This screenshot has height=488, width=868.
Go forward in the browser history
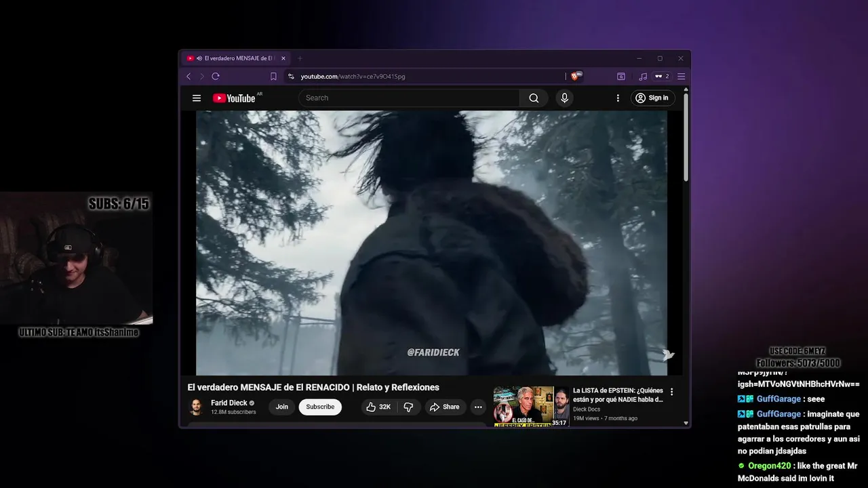[201, 77]
